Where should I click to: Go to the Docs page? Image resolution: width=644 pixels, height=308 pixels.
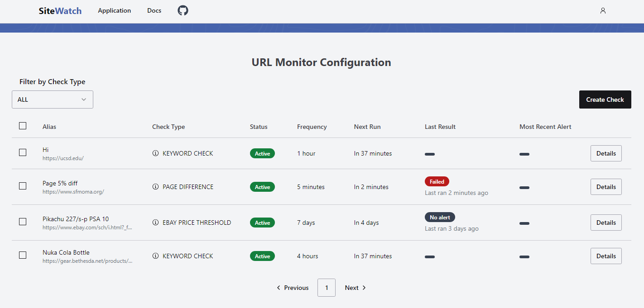154,10
